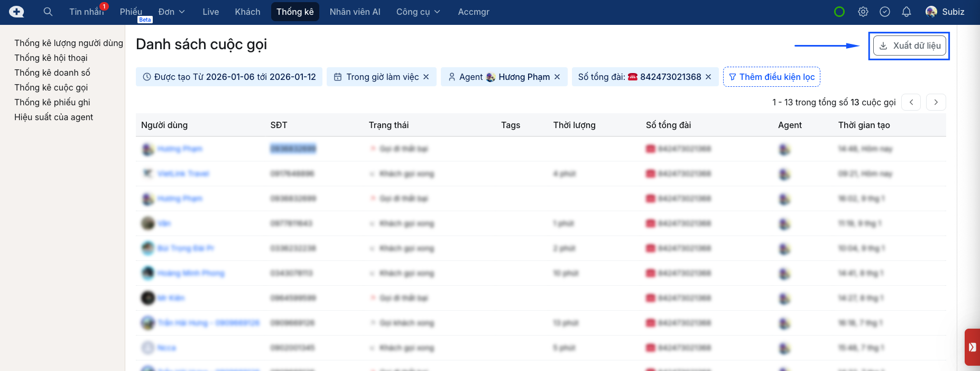Open the search magnifier icon
The height and width of the screenshot is (371, 980).
tap(48, 12)
